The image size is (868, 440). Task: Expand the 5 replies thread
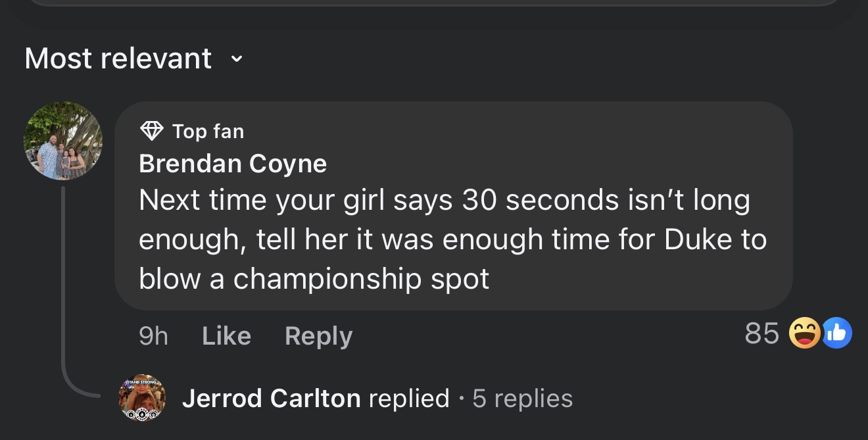click(x=523, y=399)
